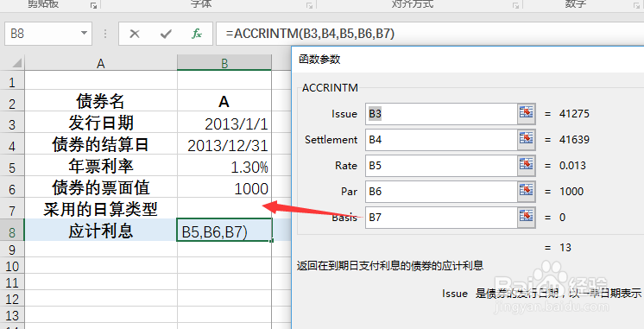This screenshot has width=644, height=329.
Task: Click the Settlement argument field
Action: click(440, 140)
